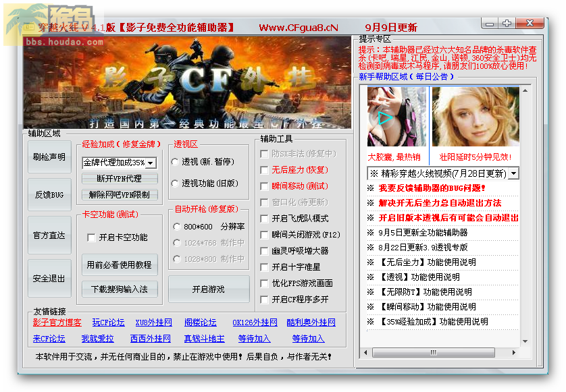The width and height of the screenshot is (566, 392).
Task: Open the 金牌代理加成35% dropdown
Action: (x=119, y=163)
